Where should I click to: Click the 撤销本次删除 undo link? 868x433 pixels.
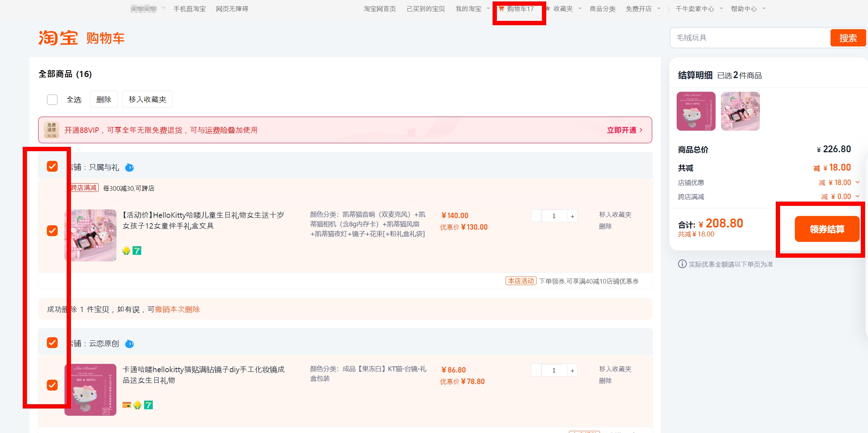click(x=177, y=309)
